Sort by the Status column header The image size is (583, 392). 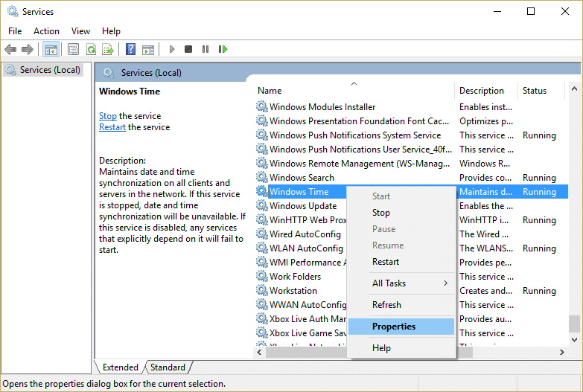(534, 91)
